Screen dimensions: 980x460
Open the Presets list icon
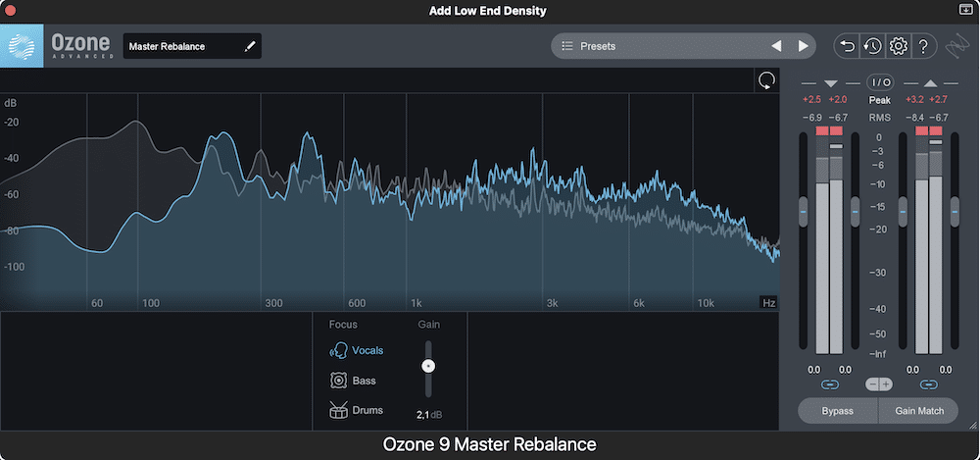567,46
